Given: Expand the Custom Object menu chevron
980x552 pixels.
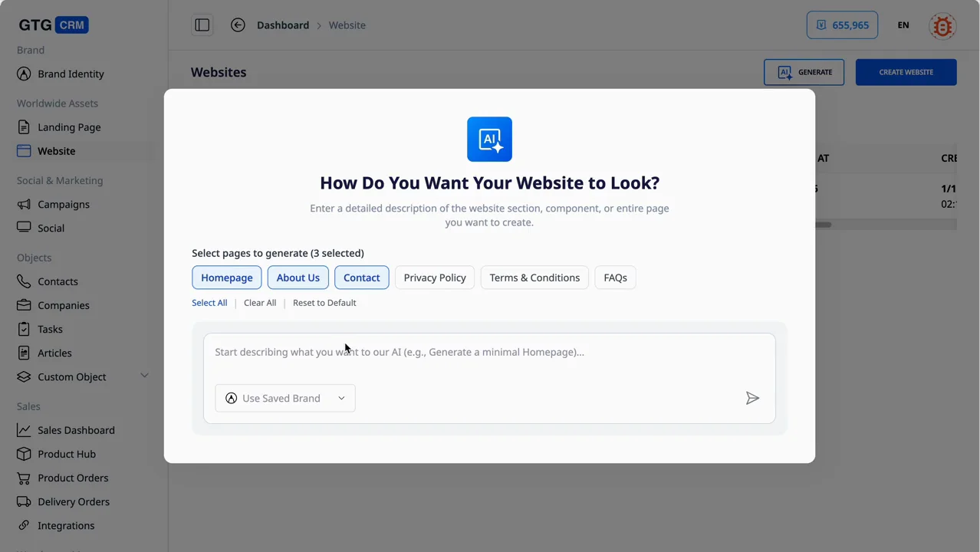Looking at the screenshot, I should click(x=144, y=376).
